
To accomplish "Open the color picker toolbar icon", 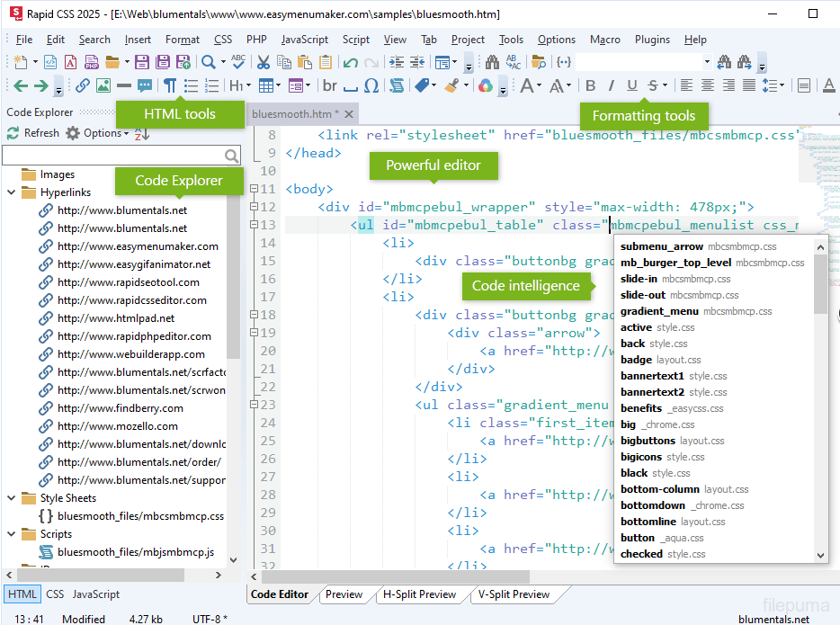I will pyautogui.click(x=485, y=85).
